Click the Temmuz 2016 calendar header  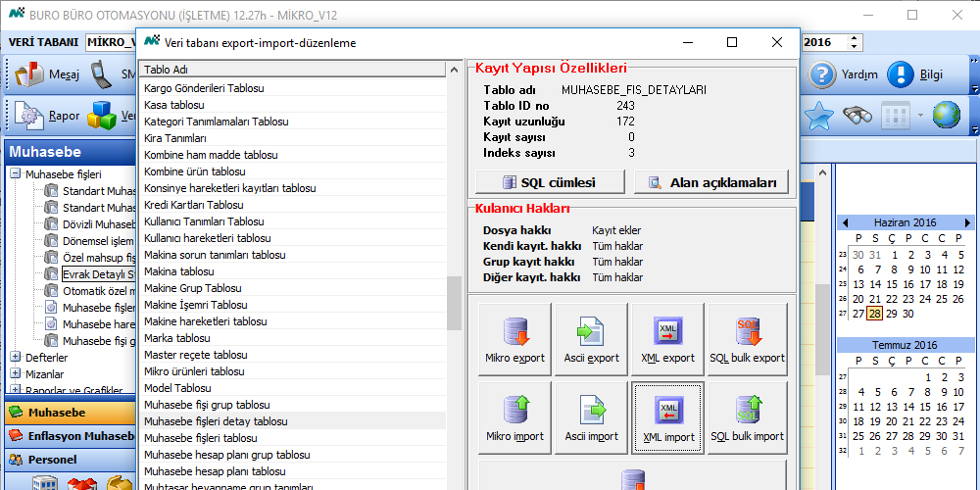click(906, 345)
